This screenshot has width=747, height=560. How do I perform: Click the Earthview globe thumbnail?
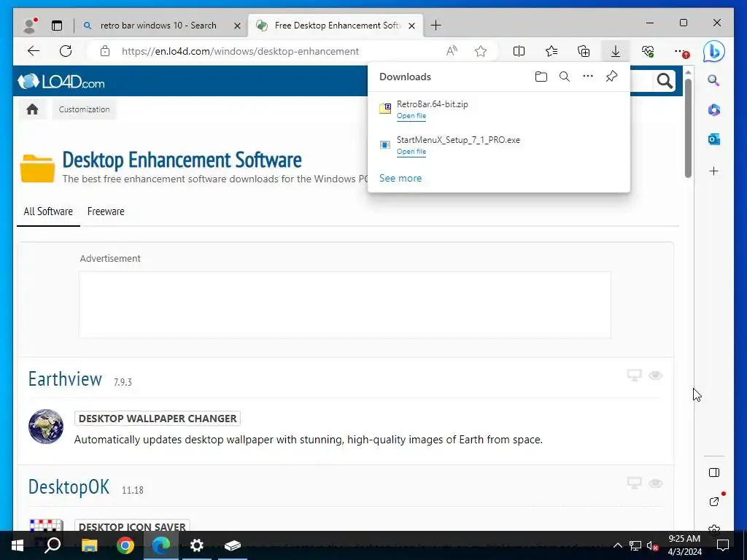point(46,426)
